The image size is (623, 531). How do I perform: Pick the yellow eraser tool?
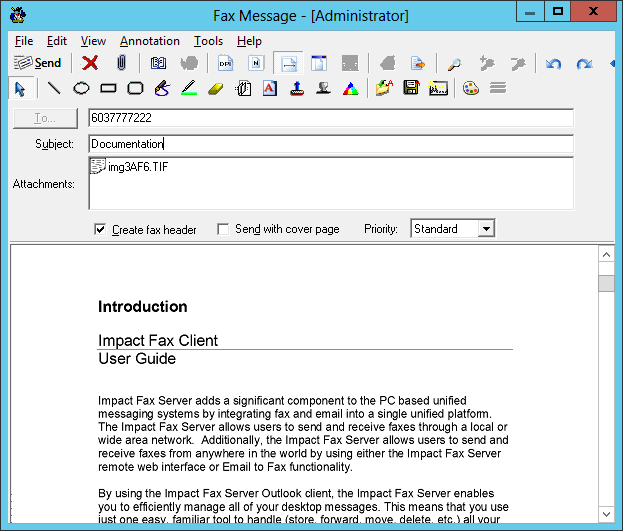(216, 88)
